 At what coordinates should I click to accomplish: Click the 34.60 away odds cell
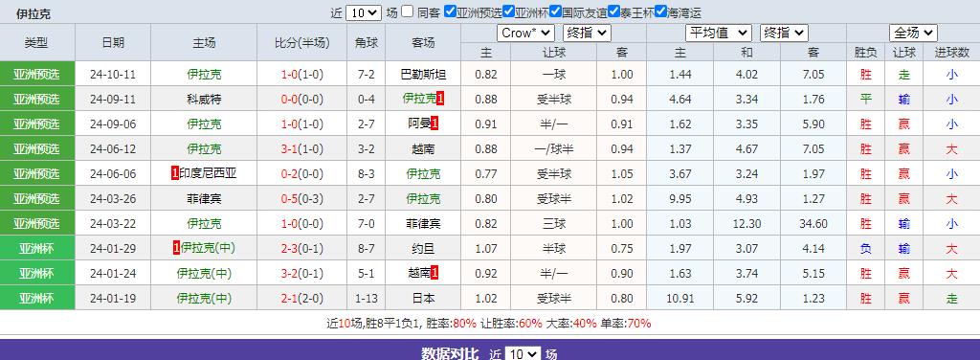pyautogui.click(x=813, y=224)
